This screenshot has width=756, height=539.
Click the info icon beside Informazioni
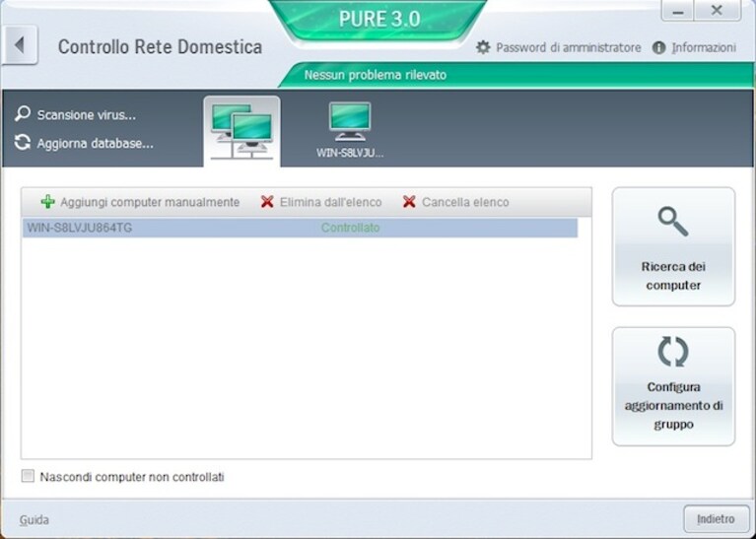(x=658, y=47)
